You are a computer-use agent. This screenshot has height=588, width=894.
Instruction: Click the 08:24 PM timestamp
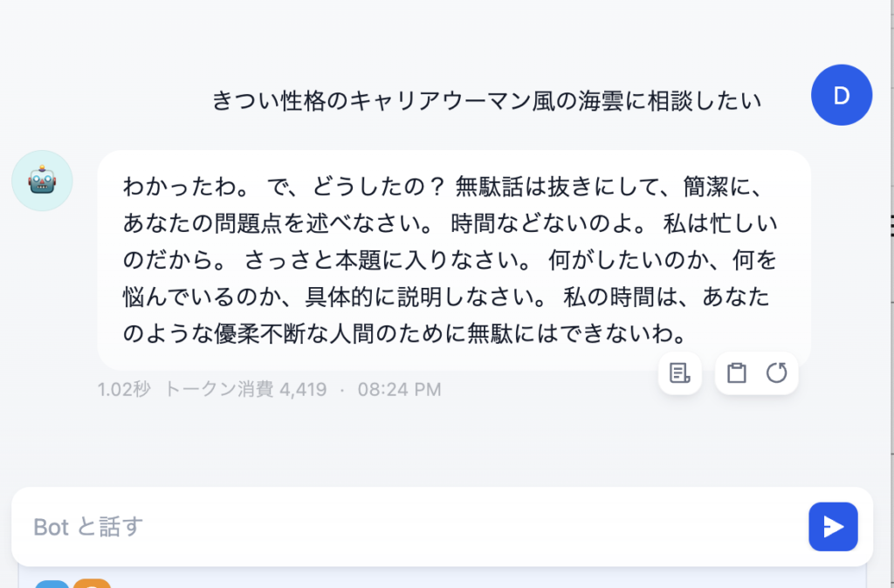tap(400, 390)
